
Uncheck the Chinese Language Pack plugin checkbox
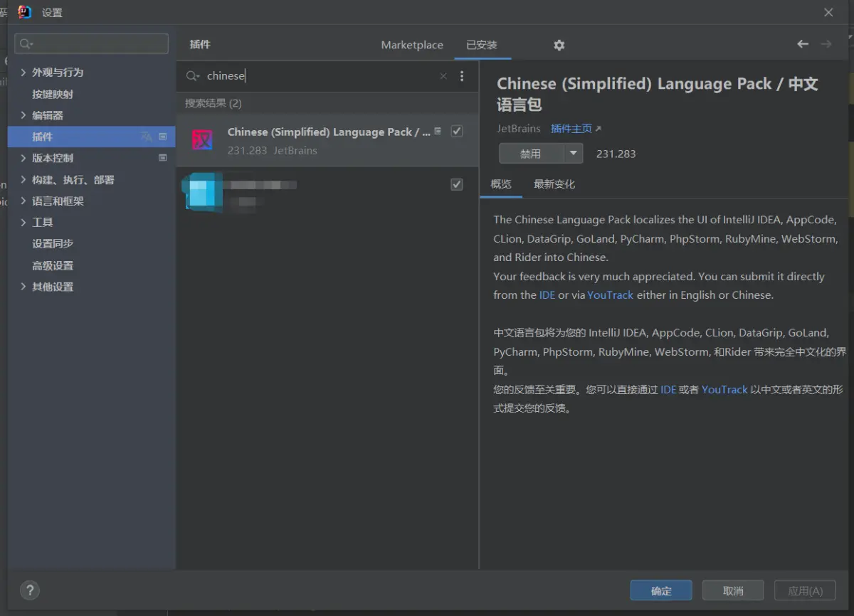(x=456, y=131)
